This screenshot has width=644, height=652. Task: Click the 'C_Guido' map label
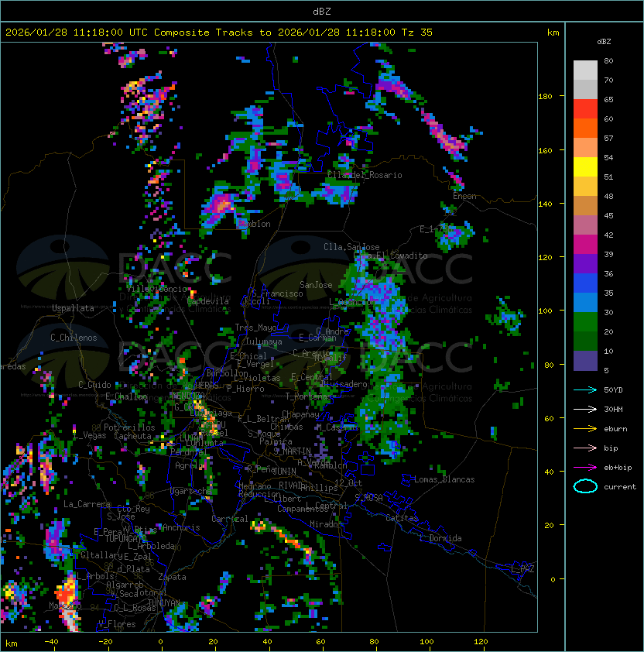(x=94, y=385)
